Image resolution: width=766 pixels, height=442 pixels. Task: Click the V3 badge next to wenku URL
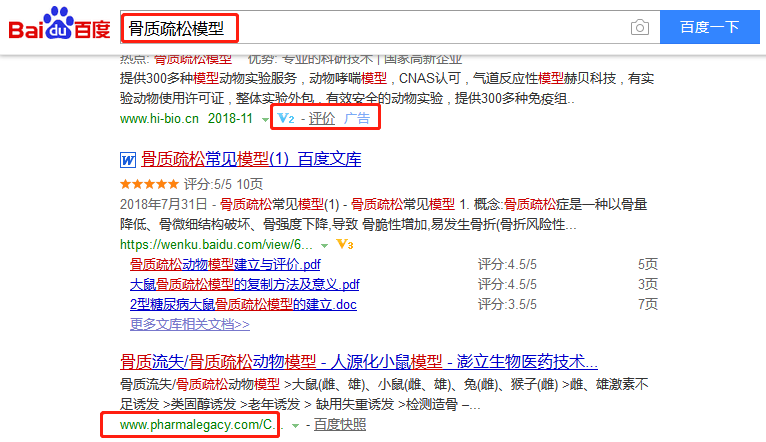click(x=345, y=244)
